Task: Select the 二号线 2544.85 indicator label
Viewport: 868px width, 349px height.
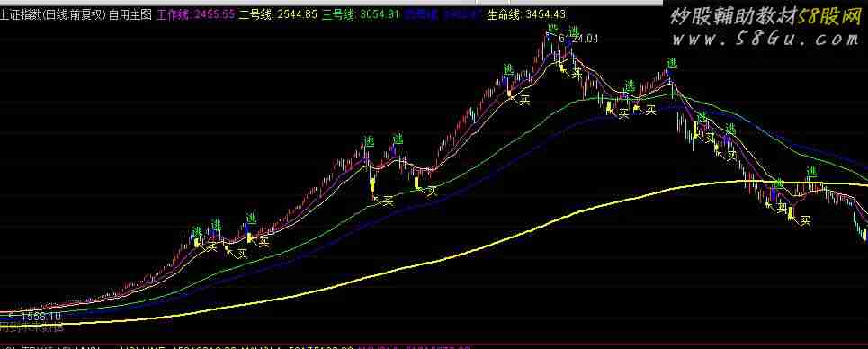Action: click(279, 15)
